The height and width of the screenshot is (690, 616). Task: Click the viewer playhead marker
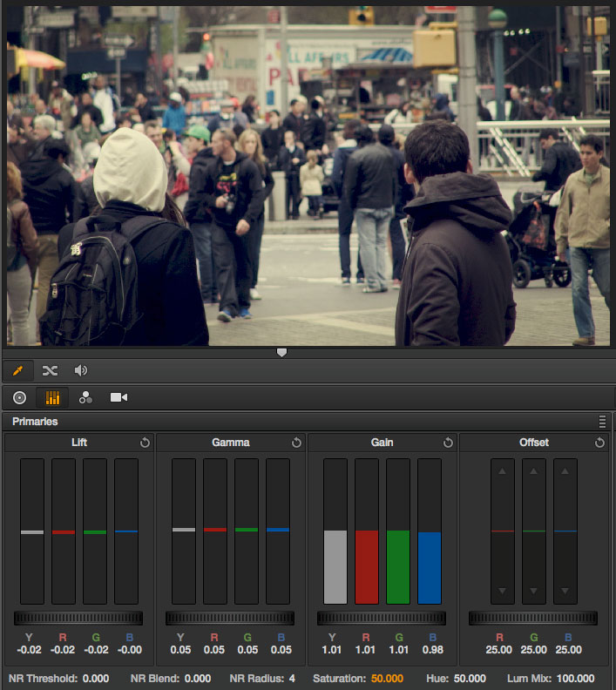pos(281,353)
